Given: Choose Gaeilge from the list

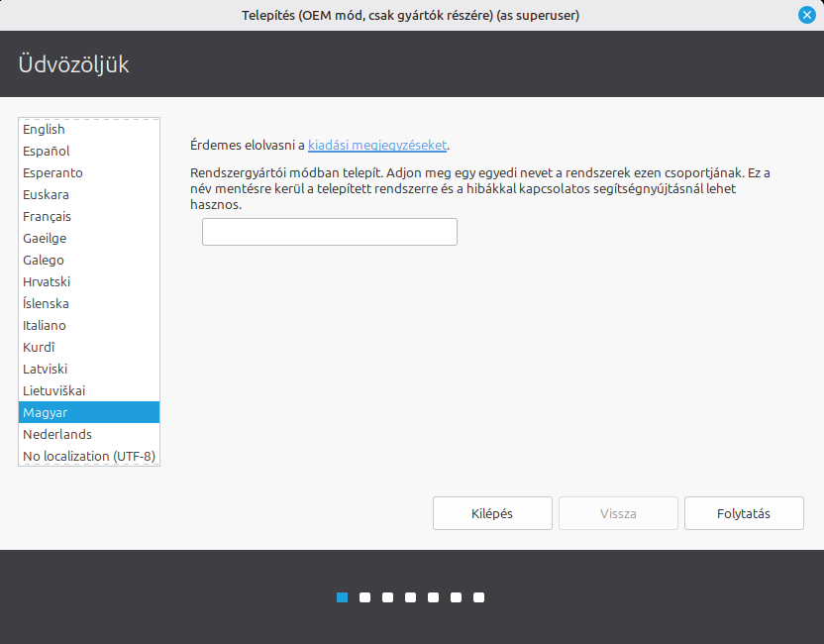Looking at the screenshot, I should tap(44, 238).
